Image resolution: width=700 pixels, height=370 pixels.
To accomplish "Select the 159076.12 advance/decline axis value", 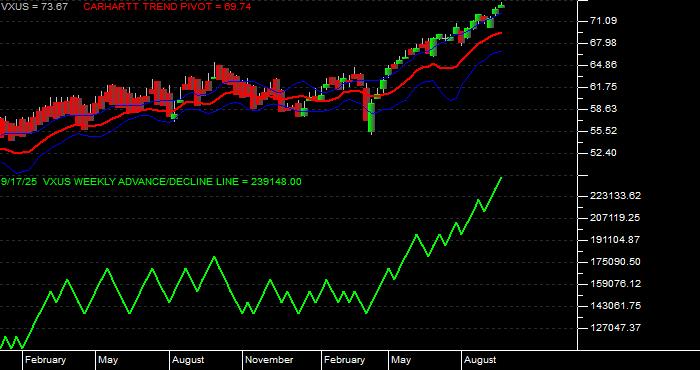I will click(615, 284).
